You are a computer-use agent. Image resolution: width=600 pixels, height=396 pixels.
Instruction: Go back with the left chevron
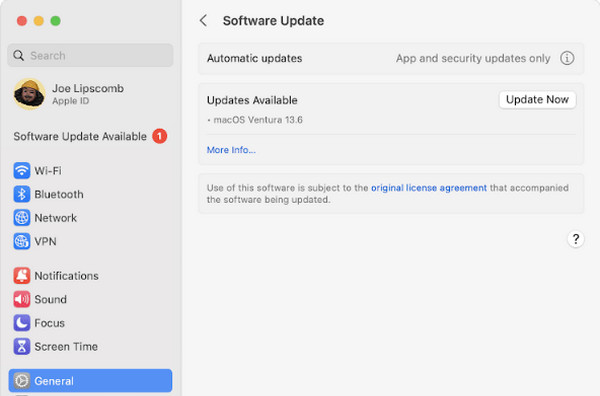[x=204, y=21]
